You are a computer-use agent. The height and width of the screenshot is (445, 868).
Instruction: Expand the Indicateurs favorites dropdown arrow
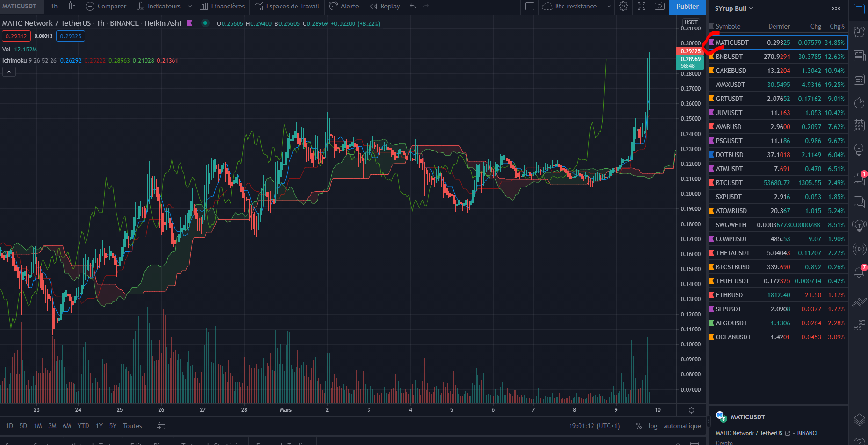pyautogui.click(x=189, y=6)
